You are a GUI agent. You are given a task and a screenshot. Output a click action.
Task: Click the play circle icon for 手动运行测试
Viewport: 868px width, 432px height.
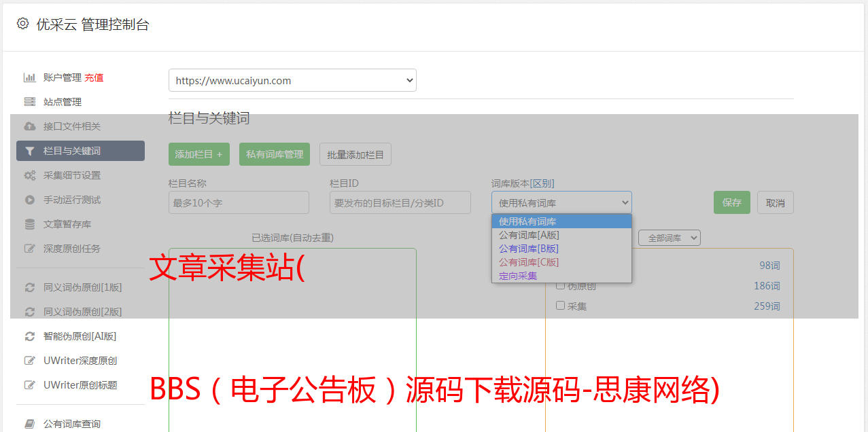click(30, 200)
